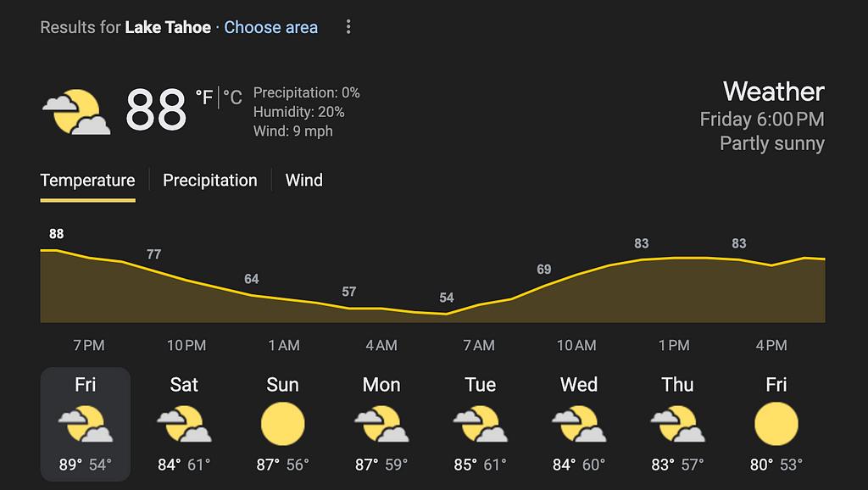Screen dimensions: 868x490
Task: Switch temperature unit to Celsius
Action: [232, 98]
